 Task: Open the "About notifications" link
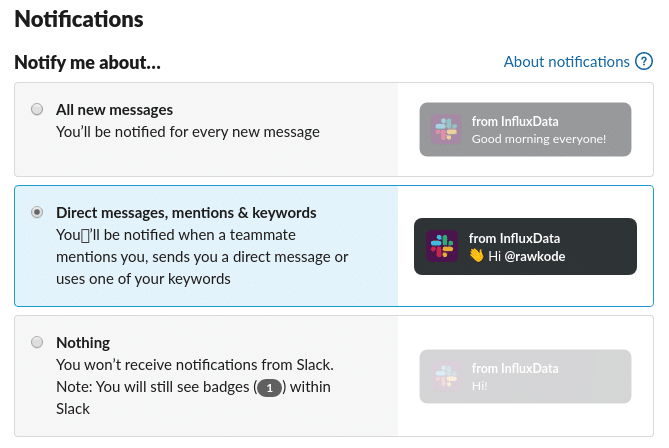click(566, 62)
